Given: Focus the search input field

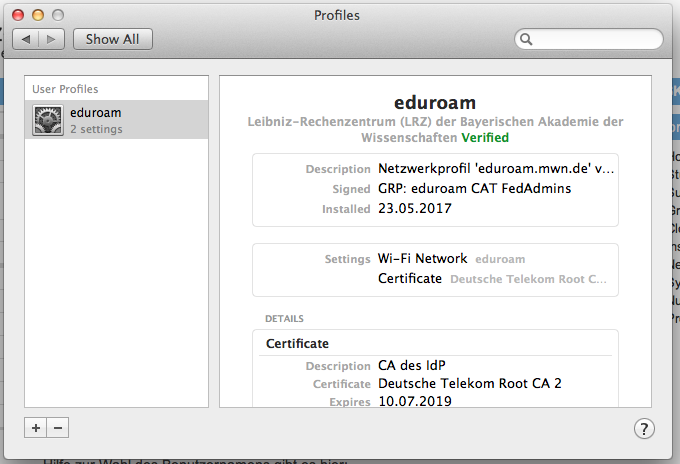Looking at the screenshot, I should click(x=597, y=39).
